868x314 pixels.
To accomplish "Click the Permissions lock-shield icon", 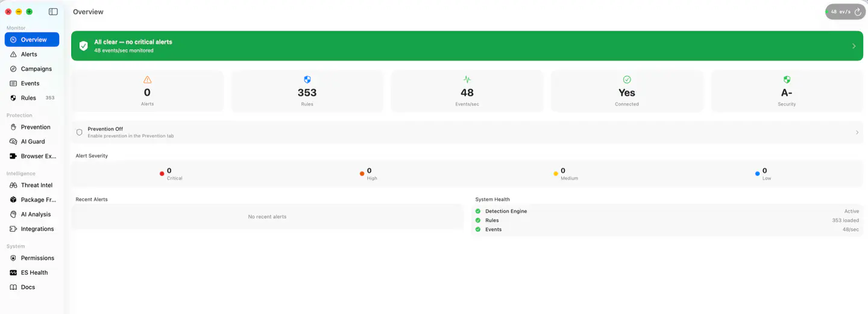I will click(x=13, y=258).
